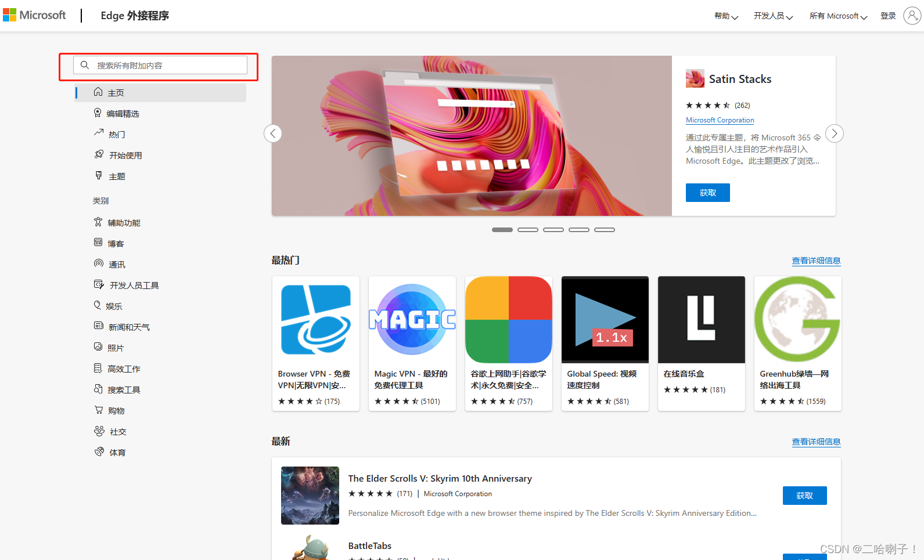This screenshot has width=924, height=560.
Task: Open the Skyrim theme thumbnail image
Action: pyautogui.click(x=310, y=496)
